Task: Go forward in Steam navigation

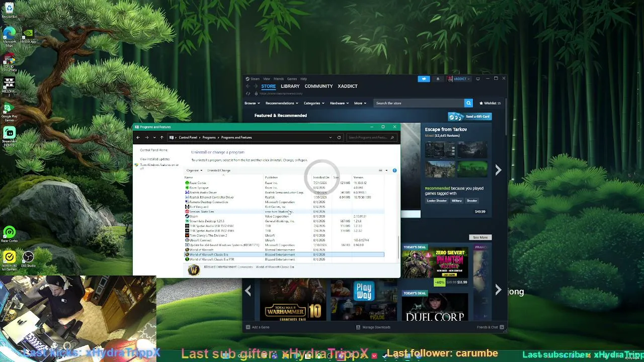Action: point(255,86)
